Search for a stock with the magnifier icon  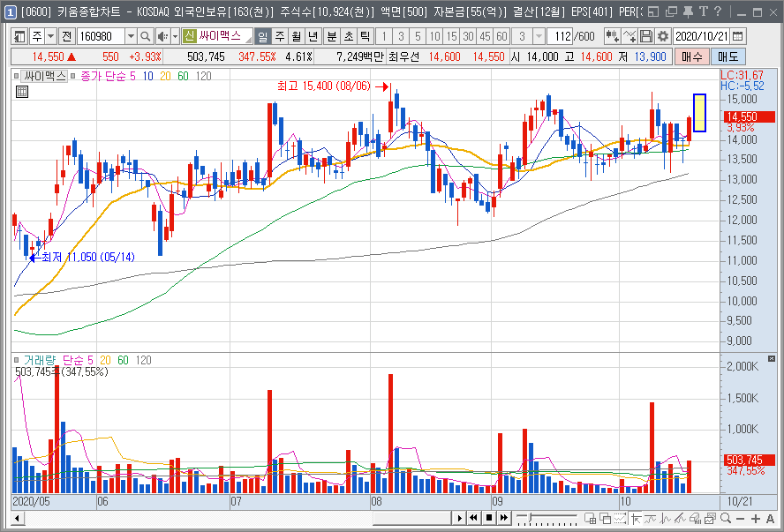[145, 36]
